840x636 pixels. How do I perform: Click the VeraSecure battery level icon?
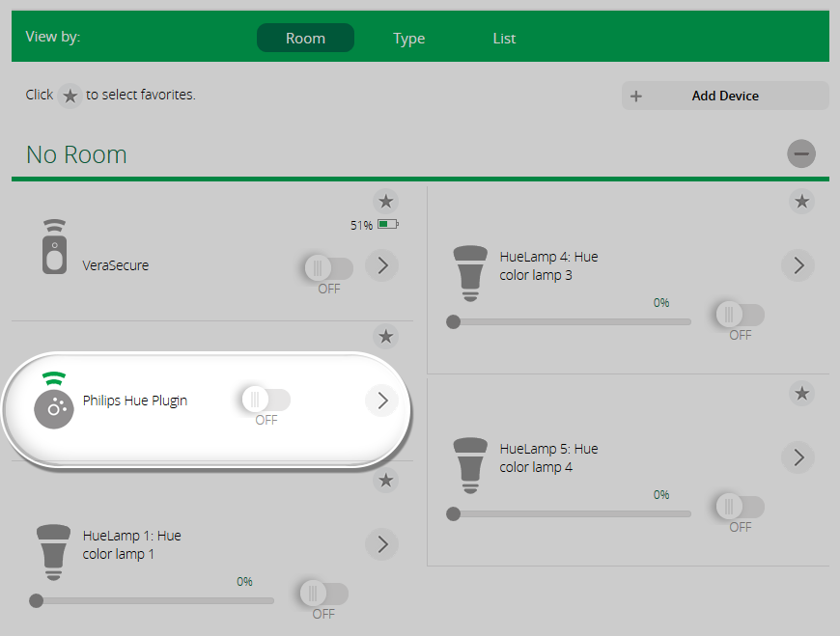coord(388,224)
